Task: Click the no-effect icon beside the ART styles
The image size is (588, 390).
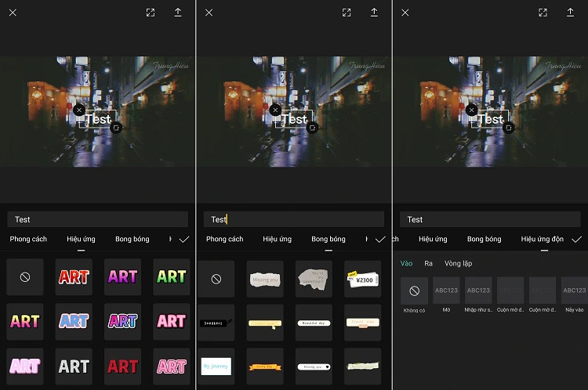Action: (x=25, y=276)
